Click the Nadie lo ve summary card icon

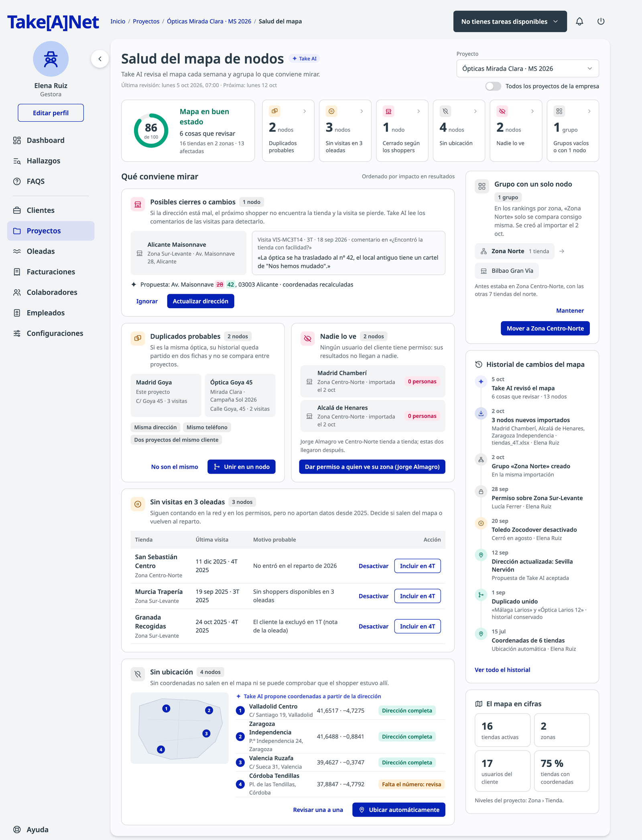(x=502, y=111)
